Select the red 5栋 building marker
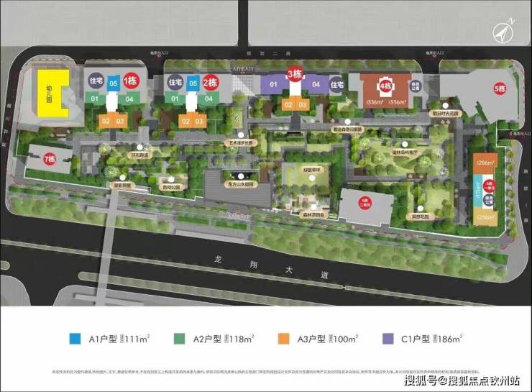Image resolution: width=532 pixels, height=392 pixels. 500,89
